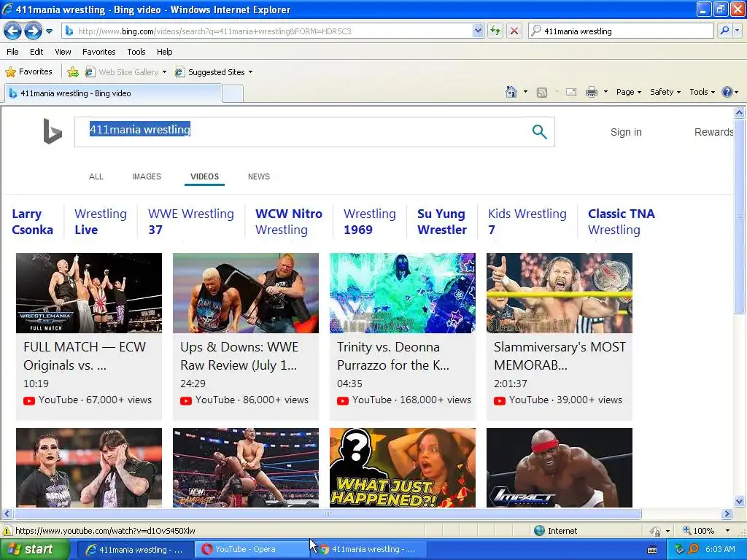Open the Safety command menu

(x=665, y=92)
